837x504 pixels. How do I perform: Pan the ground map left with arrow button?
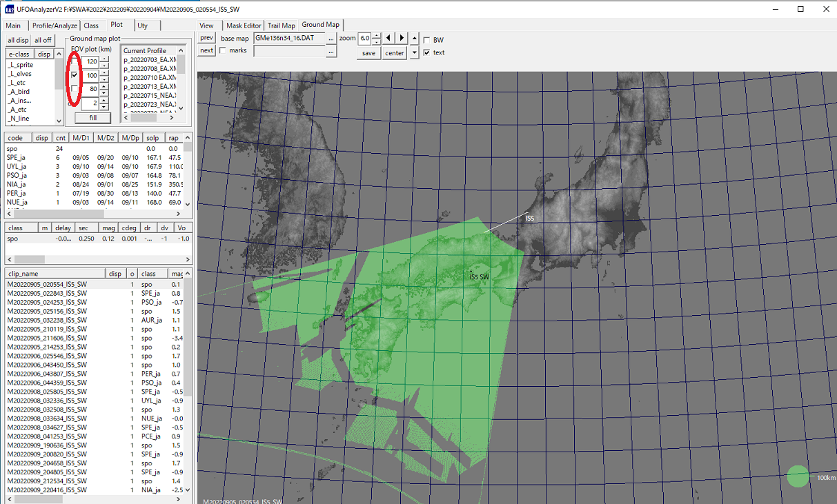point(389,38)
